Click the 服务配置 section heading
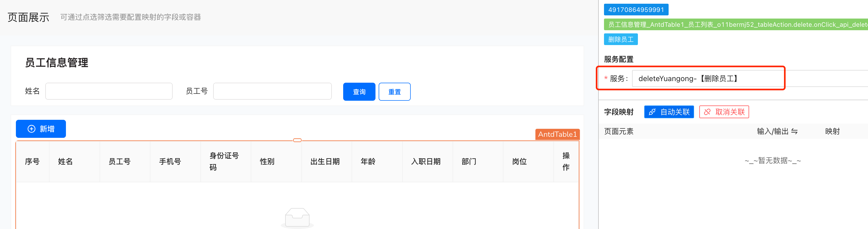 (619, 59)
